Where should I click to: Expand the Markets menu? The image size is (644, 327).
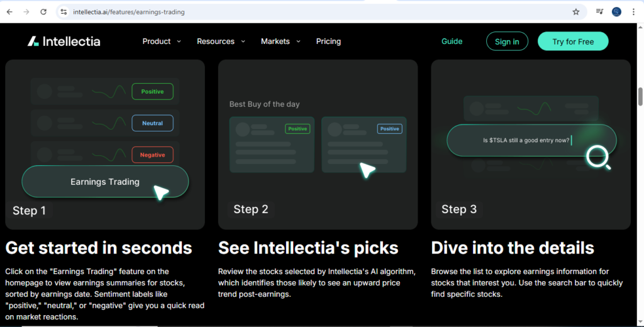pos(280,41)
